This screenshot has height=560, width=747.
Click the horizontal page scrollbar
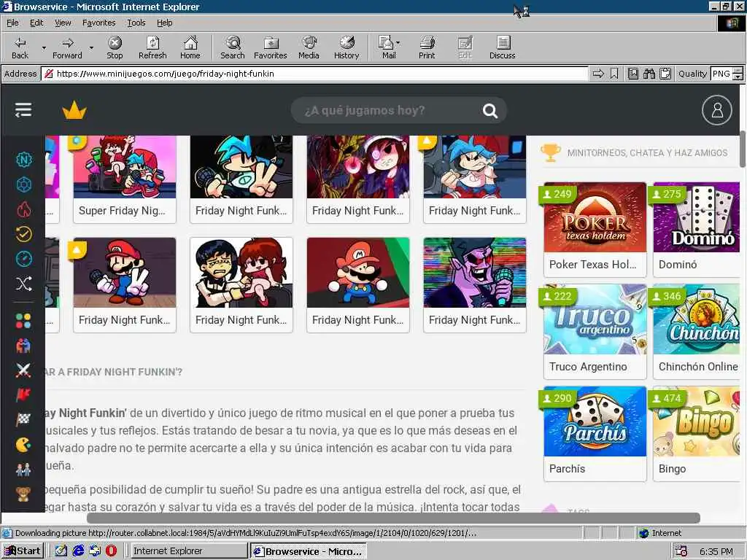pos(393,518)
